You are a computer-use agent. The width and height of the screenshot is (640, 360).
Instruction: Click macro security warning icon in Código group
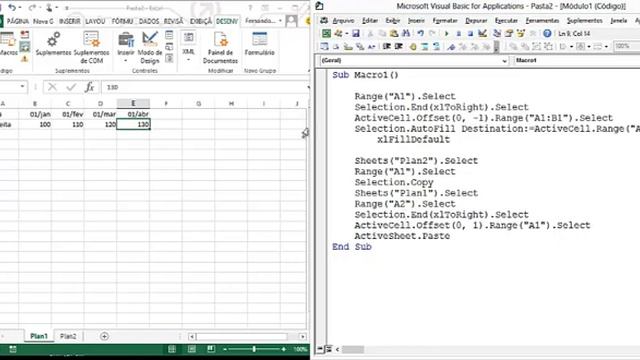tap(24, 59)
